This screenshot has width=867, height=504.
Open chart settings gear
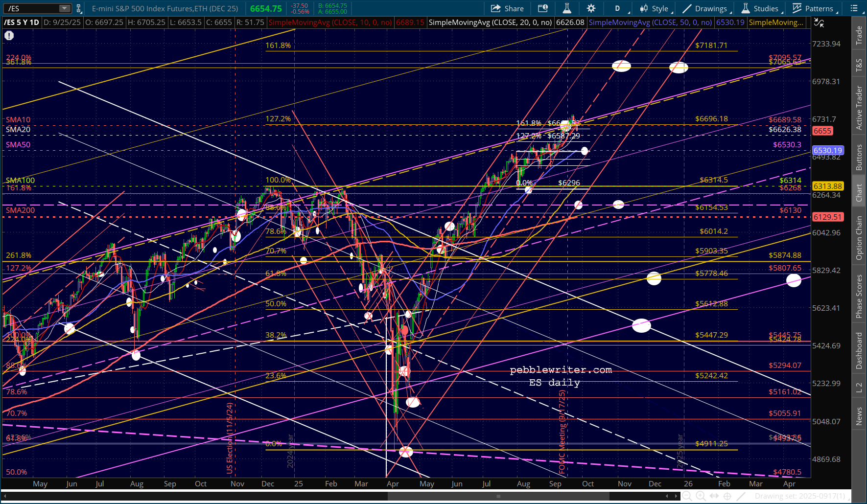[x=591, y=8]
